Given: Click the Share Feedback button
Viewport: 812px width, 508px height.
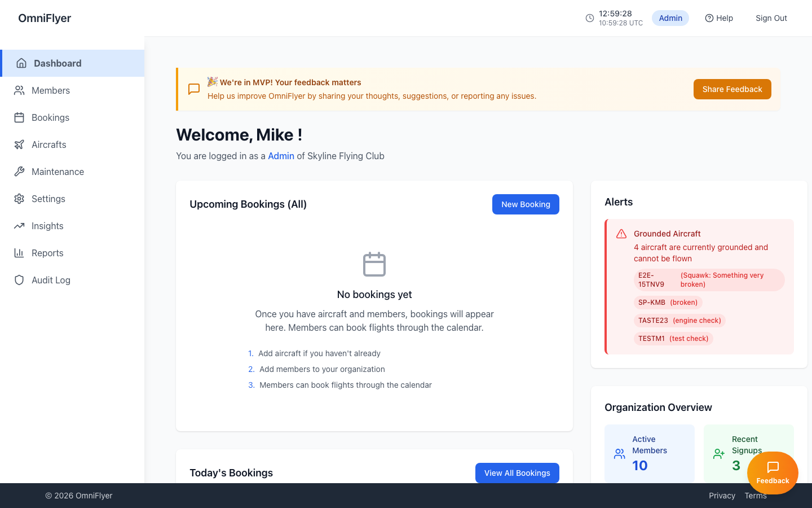Looking at the screenshot, I should tap(732, 89).
